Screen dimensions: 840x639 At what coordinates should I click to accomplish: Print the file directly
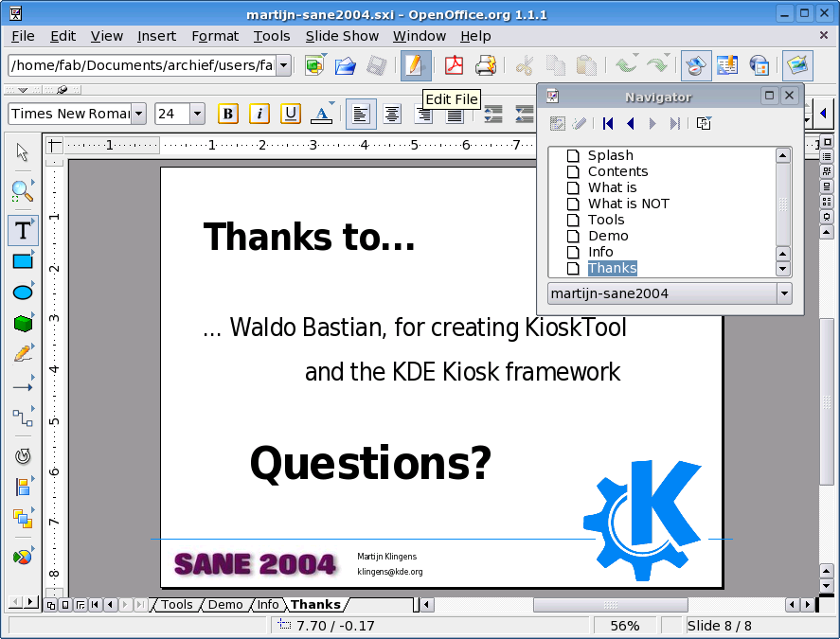(x=486, y=66)
